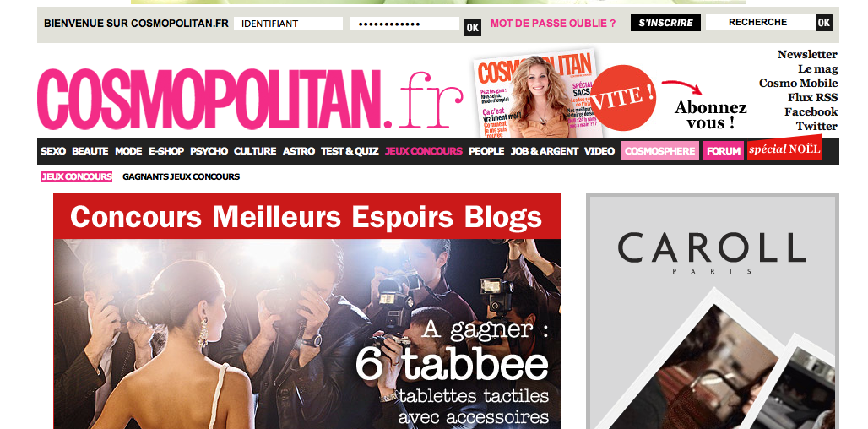Click the S'inscrire button
The height and width of the screenshot is (429, 868).
[665, 23]
